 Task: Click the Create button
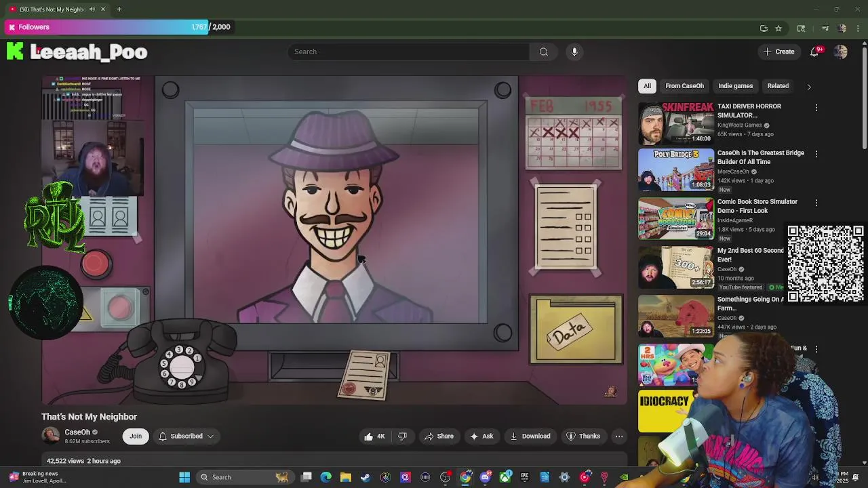(778, 52)
